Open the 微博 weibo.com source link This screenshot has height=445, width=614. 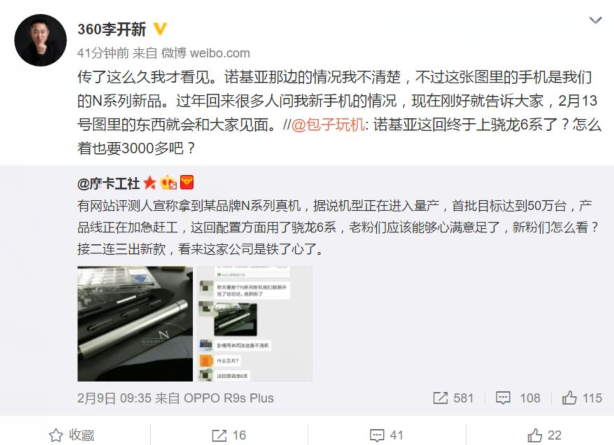tap(206, 53)
